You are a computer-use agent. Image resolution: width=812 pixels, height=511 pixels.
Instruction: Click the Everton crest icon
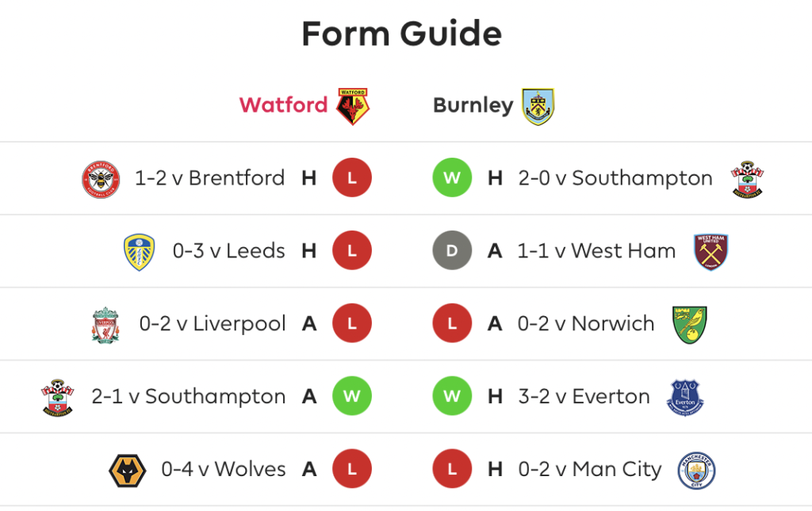tap(685, 398)
